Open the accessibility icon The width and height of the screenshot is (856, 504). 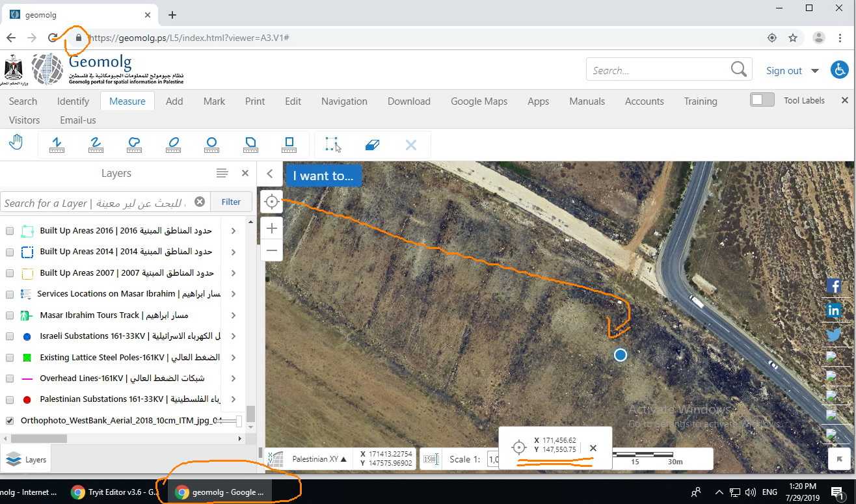click(x=840, y=70)
